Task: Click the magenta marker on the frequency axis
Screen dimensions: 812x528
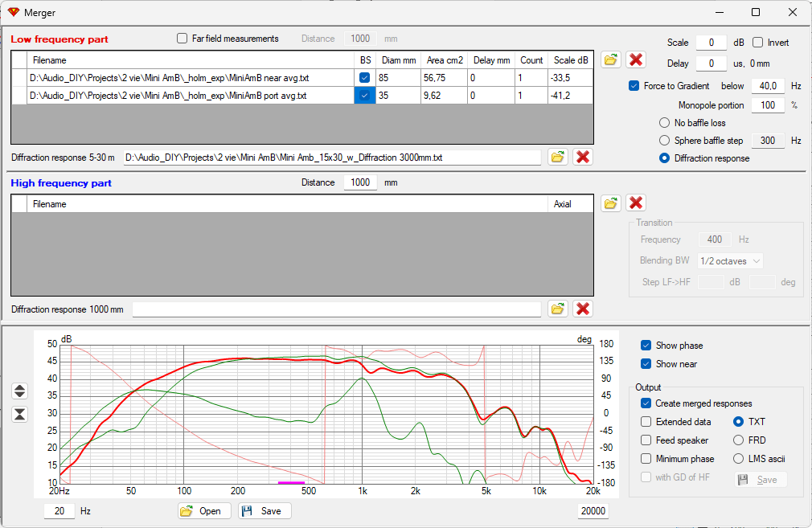Action: [291, 483]
